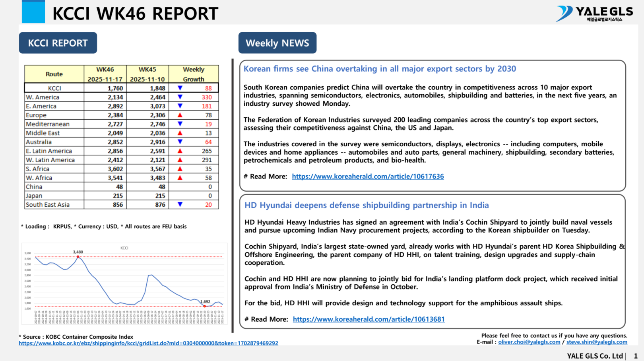Image resolution: width=644 pixels, height=361 pixels.
Task: Click the blue square beside the report title
Action: [x=33, y=12]
